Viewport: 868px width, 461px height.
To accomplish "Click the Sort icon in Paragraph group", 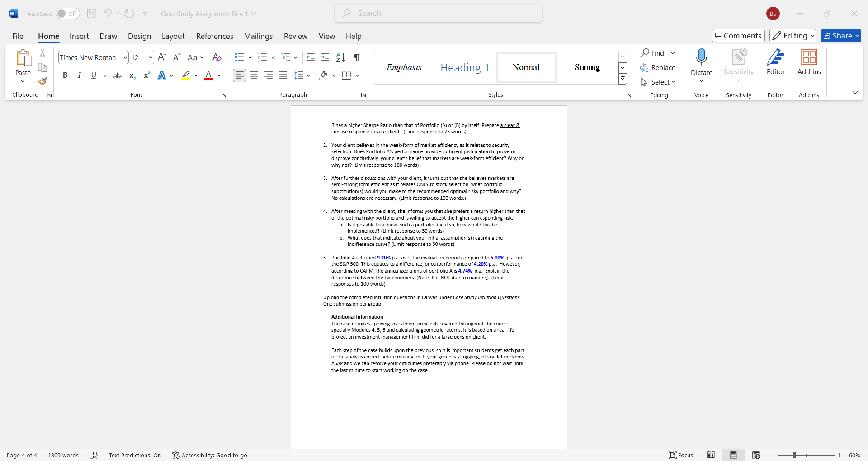I will [x=340, y=57].
